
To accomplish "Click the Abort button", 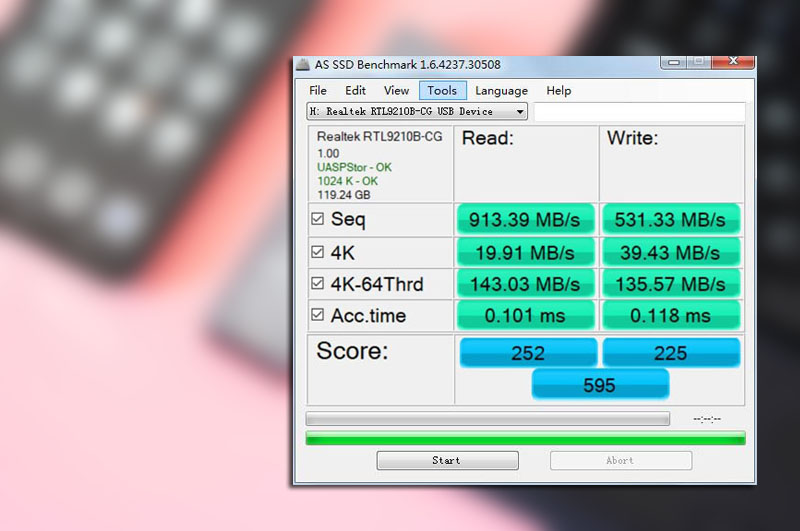I will (x=621, y=460).
